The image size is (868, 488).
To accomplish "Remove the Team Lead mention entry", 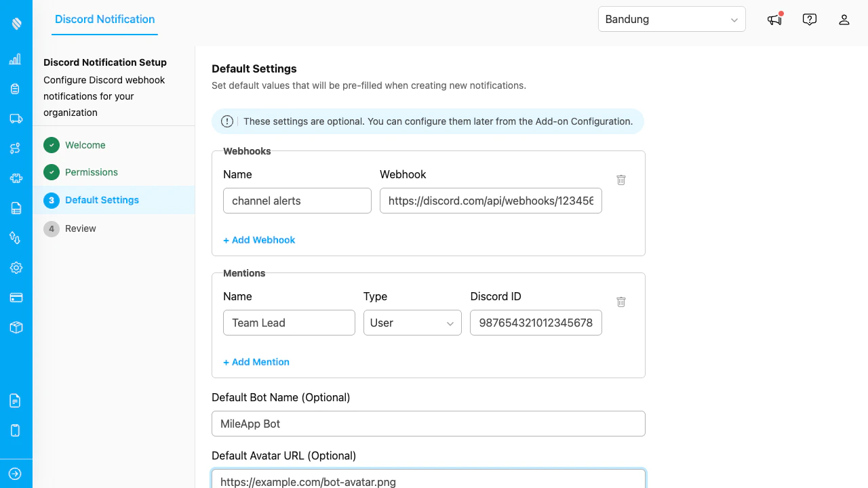I will point(621,302).
